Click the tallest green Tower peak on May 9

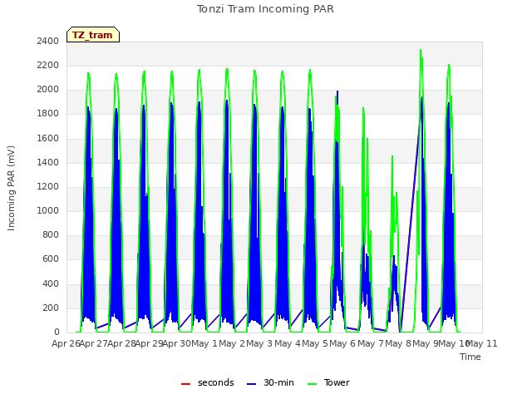pyautogui.click(x=421, y=50)
